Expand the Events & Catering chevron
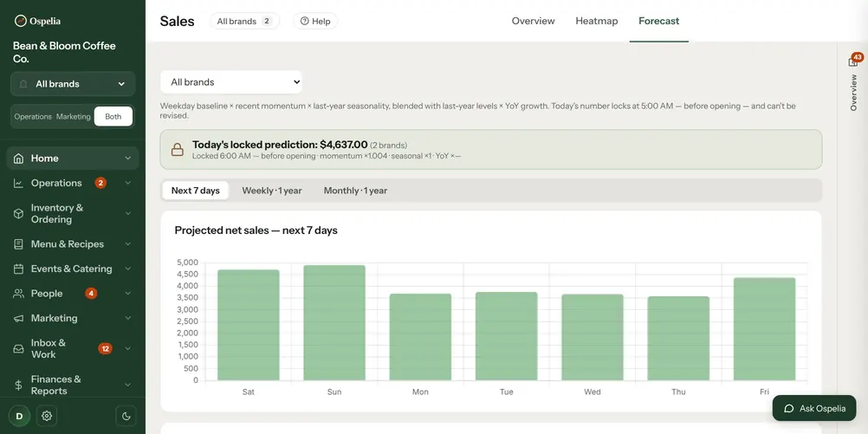 [x=128, y=269]
